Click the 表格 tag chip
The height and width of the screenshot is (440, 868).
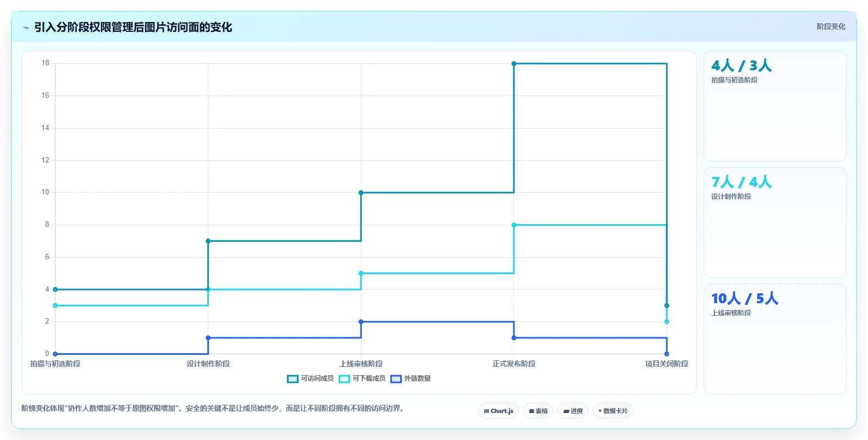tap(538, 411)
